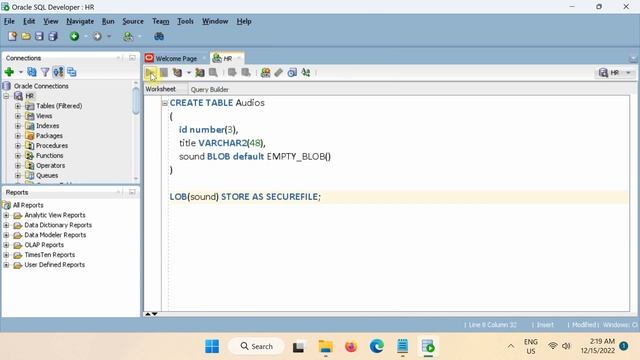The height and width of the screenshot is (360, 640).
Task: Click the Run Script icon in worksheet toolbar
Action: coord(164,73)
